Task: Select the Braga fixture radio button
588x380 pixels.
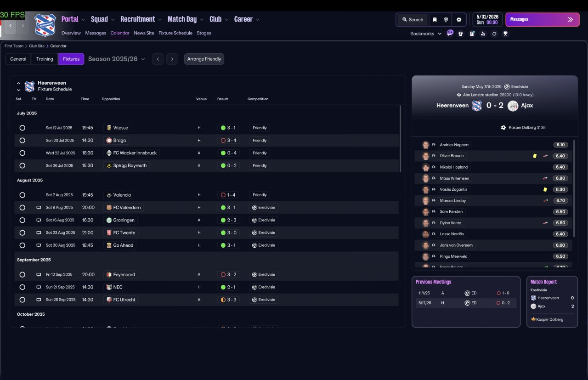Action: [22, 141]
